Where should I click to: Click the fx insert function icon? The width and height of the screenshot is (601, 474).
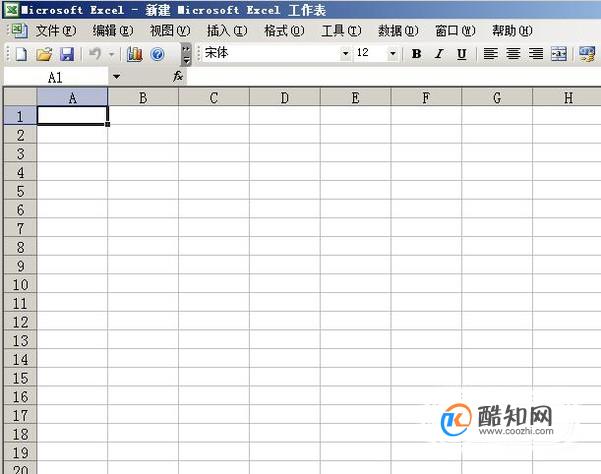click(178, 76)
